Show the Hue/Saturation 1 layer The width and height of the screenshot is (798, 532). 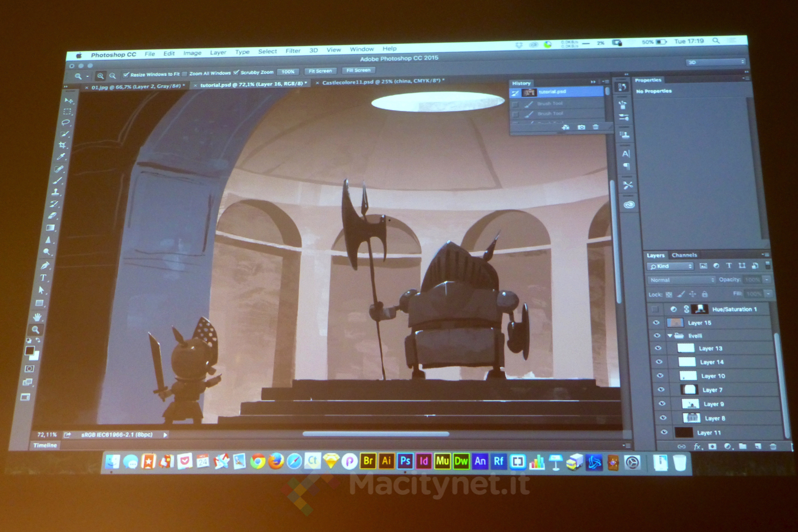(x=655, y=310)
